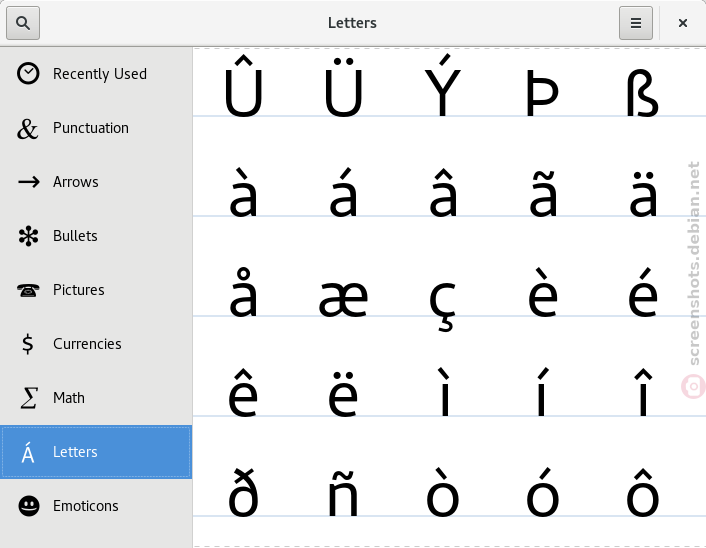Close the Characters window

(x=683, y=23)
